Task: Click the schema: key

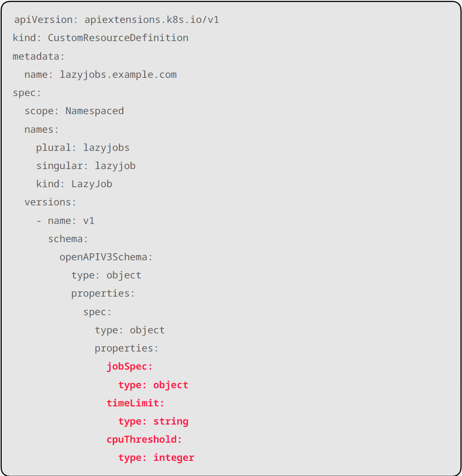Action: coord(68,239)
